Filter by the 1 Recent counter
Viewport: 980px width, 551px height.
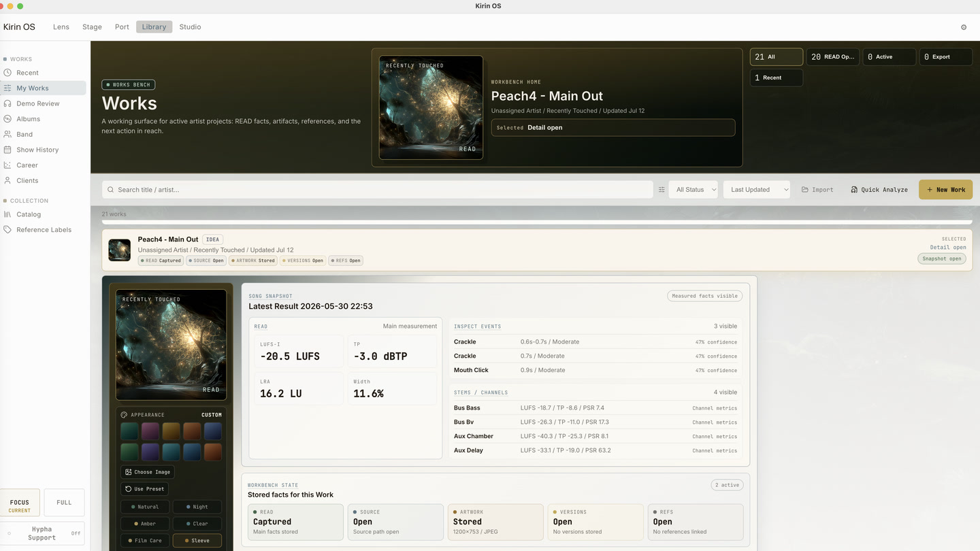point(777,78)
